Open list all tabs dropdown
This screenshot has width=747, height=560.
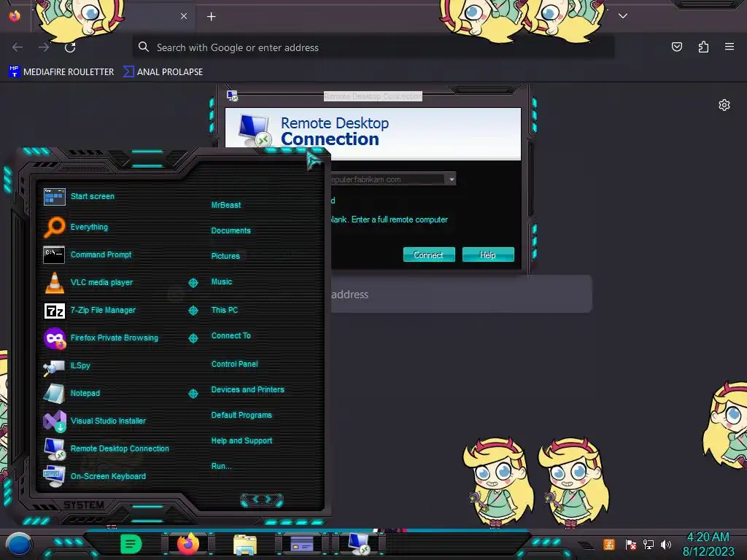(623, 16)
